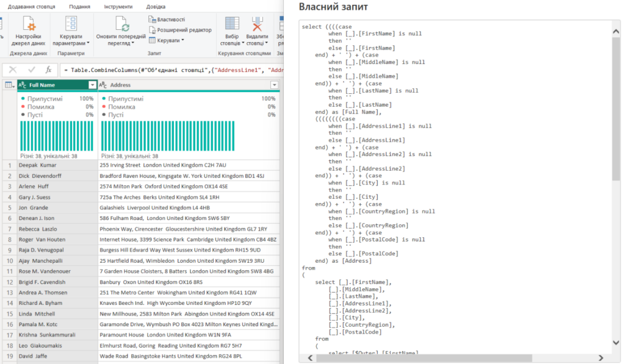Image resolution: width=636 pixels, height=364 pixels.
Task: Open the Full Name column filter dropdown
Action: [x=93, y=84]
